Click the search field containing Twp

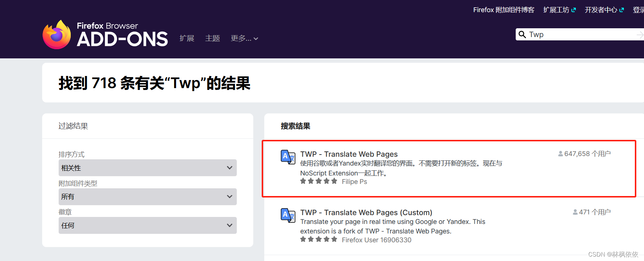580,35
